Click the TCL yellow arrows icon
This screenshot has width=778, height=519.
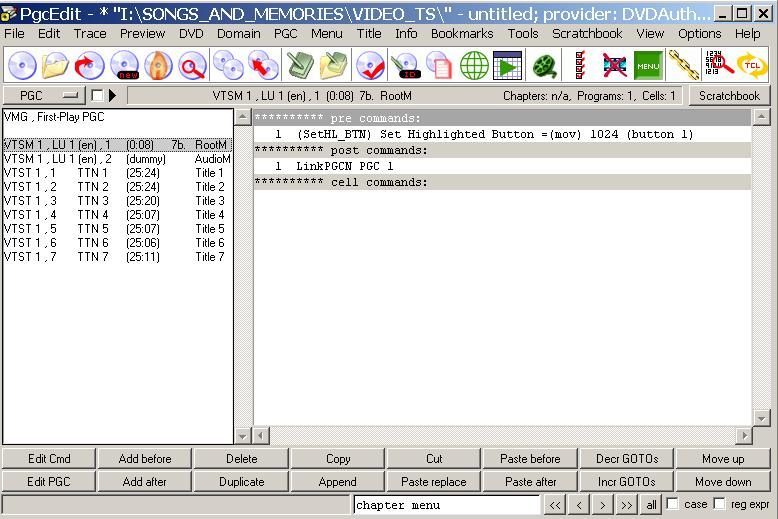[x=752, y=65]
